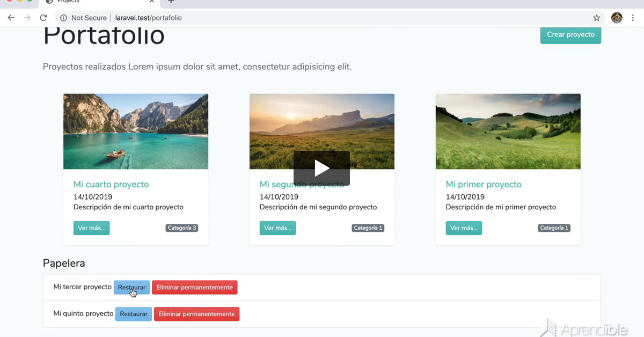644x337 pixels.
Task: Restaurar Mi quinto proyecto
Action: click(134, 314)
